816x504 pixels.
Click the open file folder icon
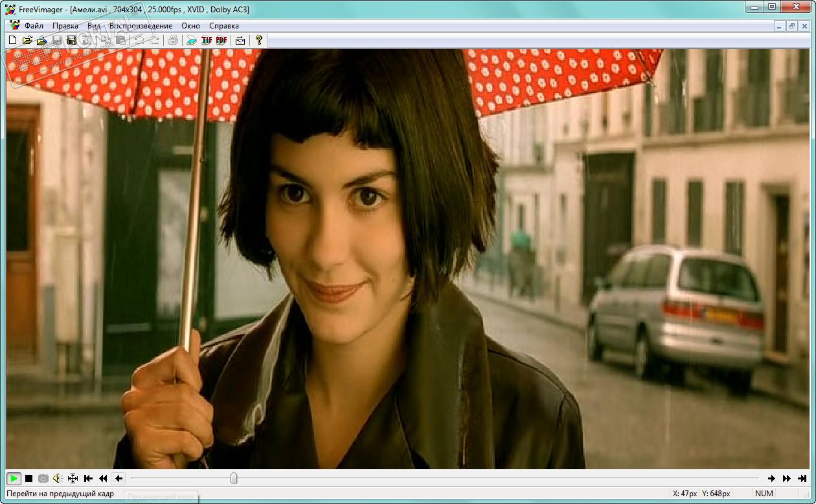pos(27,40)
